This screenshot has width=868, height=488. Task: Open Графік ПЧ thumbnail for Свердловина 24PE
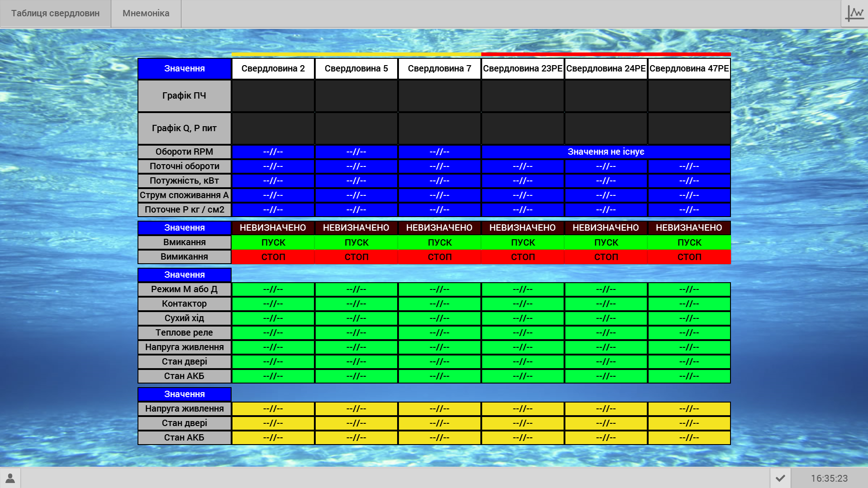pos(606,96)
